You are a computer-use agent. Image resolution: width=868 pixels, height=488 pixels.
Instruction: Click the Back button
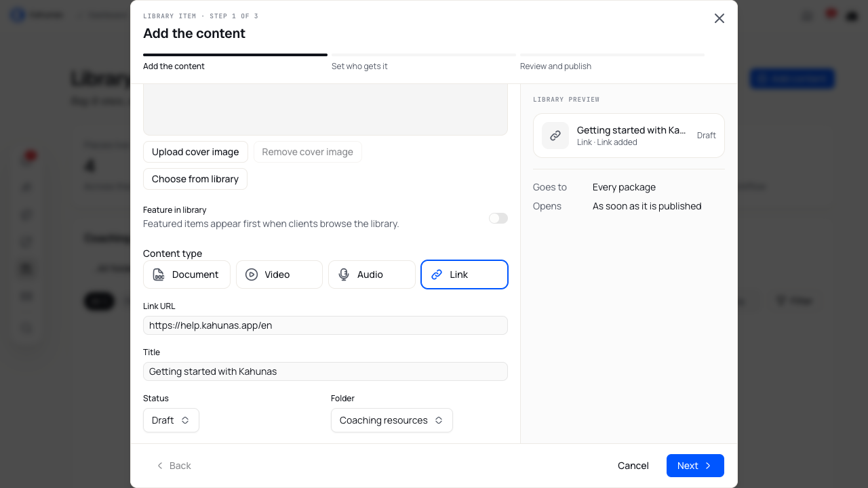pyautogui.click(x=174, y=466)
